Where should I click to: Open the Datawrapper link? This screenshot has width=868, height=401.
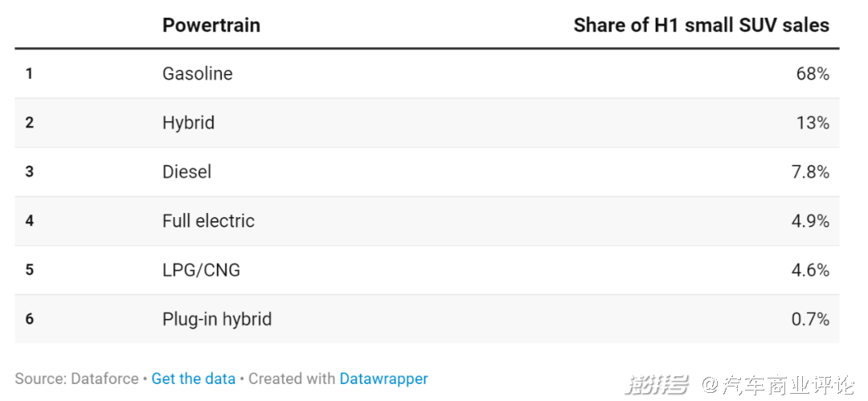(x=383, y=378)
